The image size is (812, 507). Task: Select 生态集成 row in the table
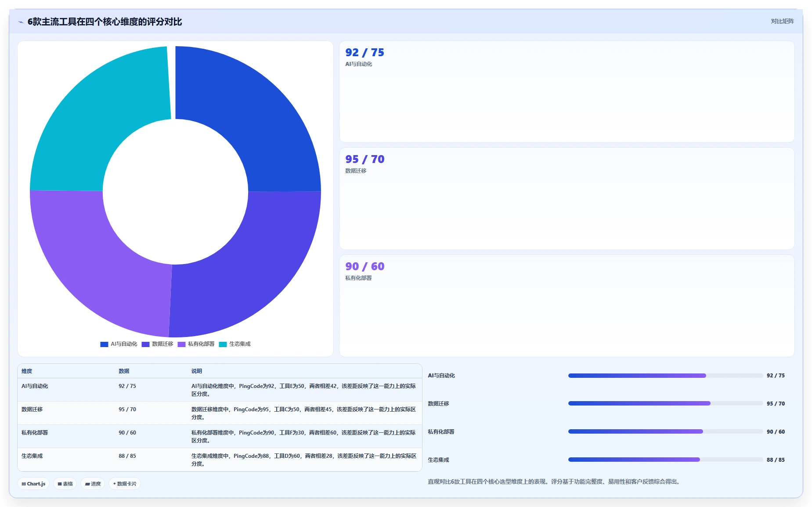pyautogui.click(x=220, y=460)
